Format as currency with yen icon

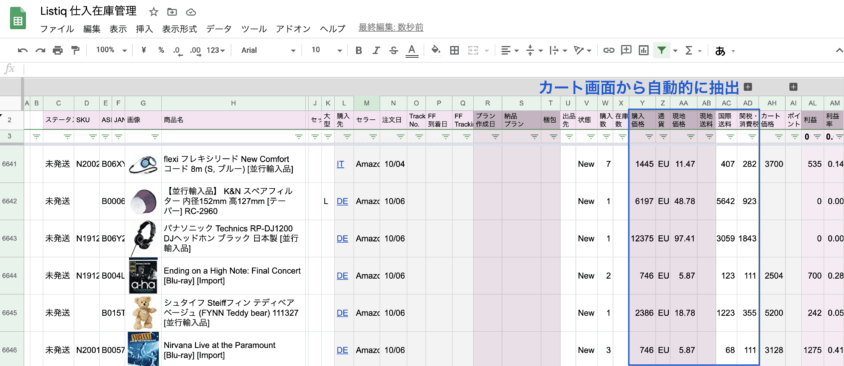[144, 50]
